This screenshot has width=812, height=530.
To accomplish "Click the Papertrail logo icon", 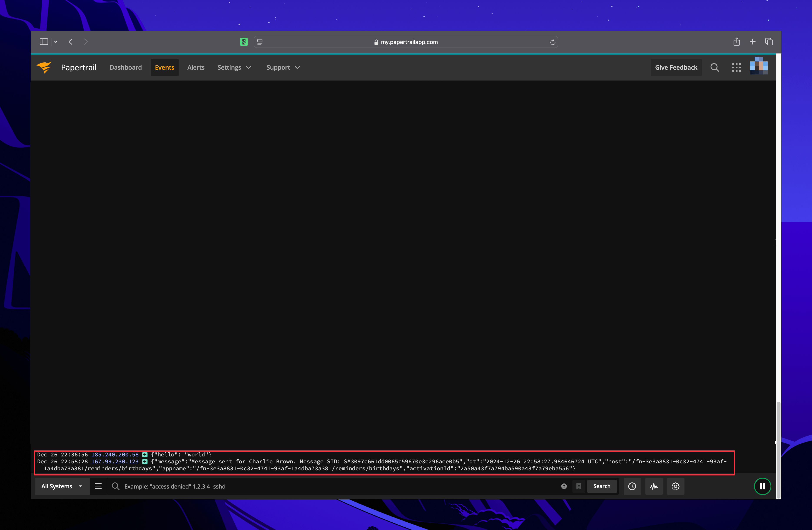I will [44, 67].
